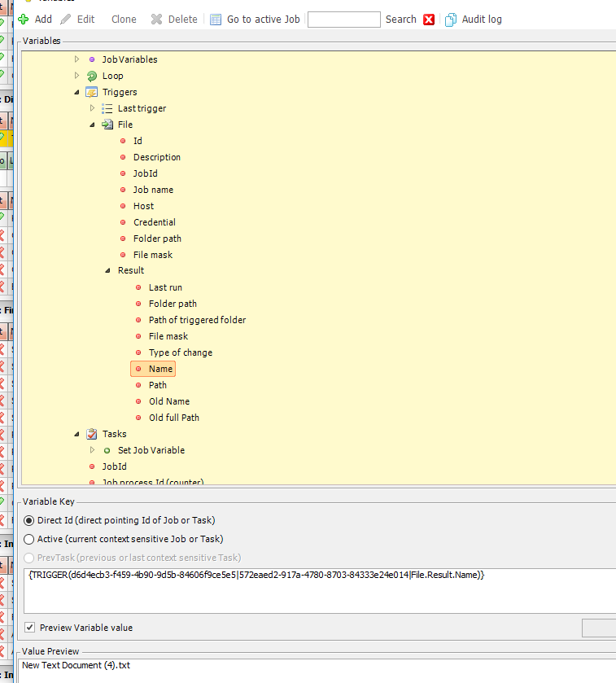The width and height of the screenshot is (616, 683).
Task: Select the Active context sensitive radio option
Action: 29,539
